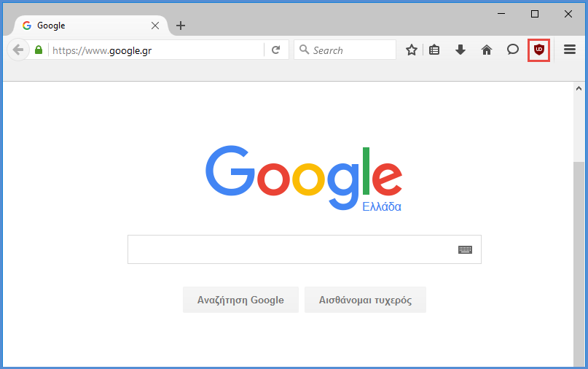Screen dimensions: 588x369
Task: Click the green padlock site identity icon
Action: (x=39, y=50)
